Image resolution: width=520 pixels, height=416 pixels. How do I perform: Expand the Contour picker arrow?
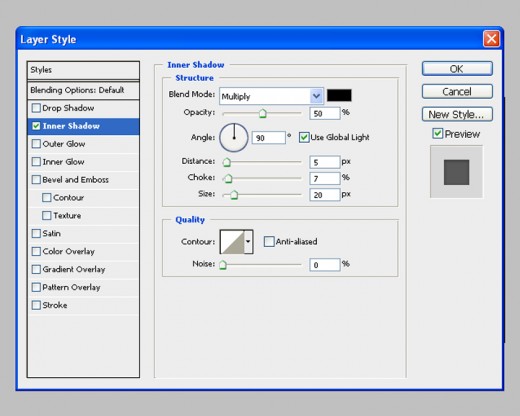click(248, 242)
